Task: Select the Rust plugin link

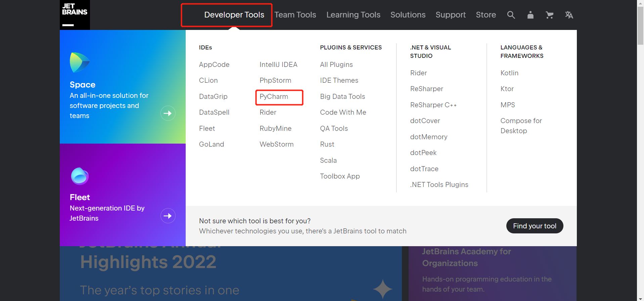Action: click(x=327, y=144)
